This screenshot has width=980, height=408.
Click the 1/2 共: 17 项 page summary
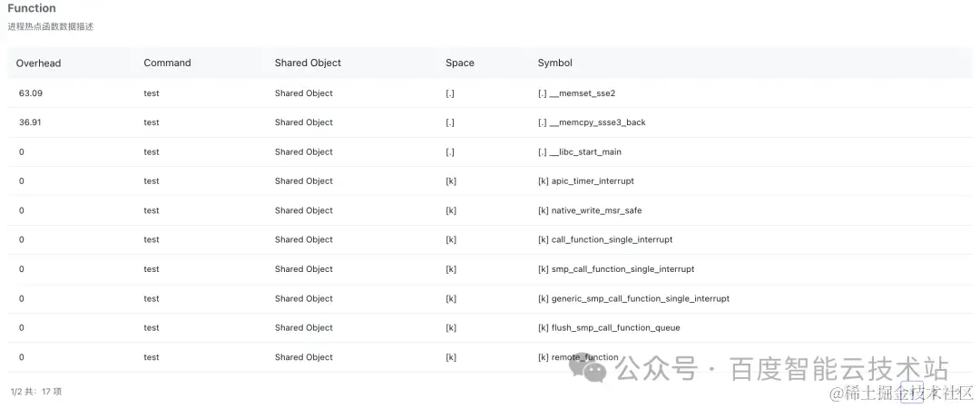tap(36, 392)
